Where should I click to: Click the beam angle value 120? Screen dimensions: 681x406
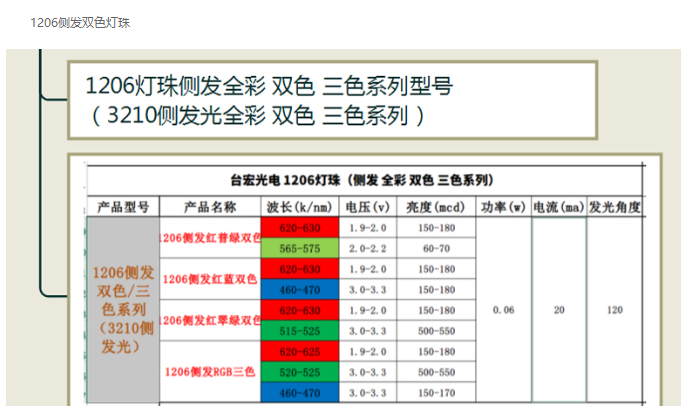pyautogui.click(x=615, y=310)
